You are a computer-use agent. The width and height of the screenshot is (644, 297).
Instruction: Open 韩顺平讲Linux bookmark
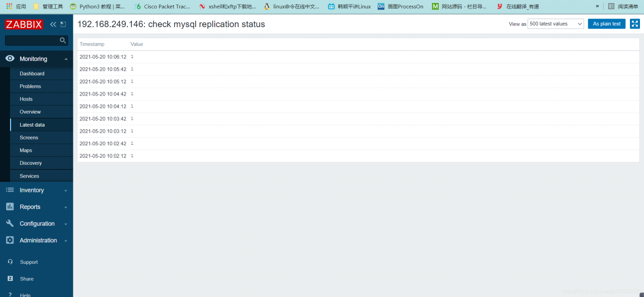350,7
